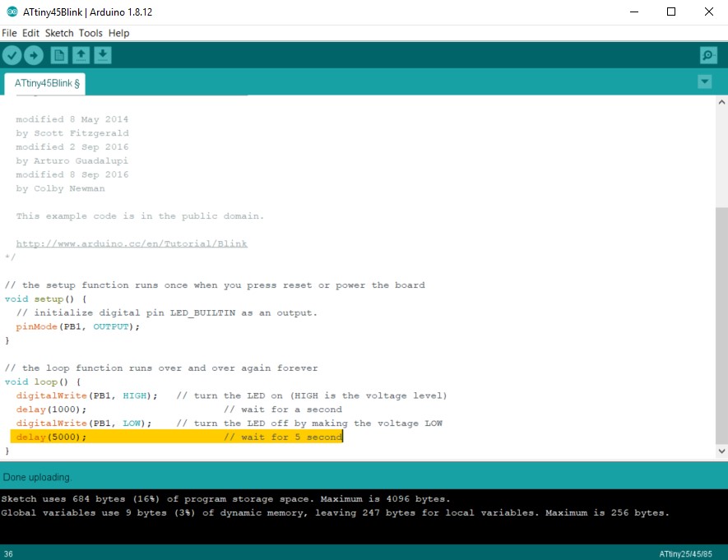Open a sketch using the up-arrow icon
This screenshot has height=560, width=728.
pos(81,55)
